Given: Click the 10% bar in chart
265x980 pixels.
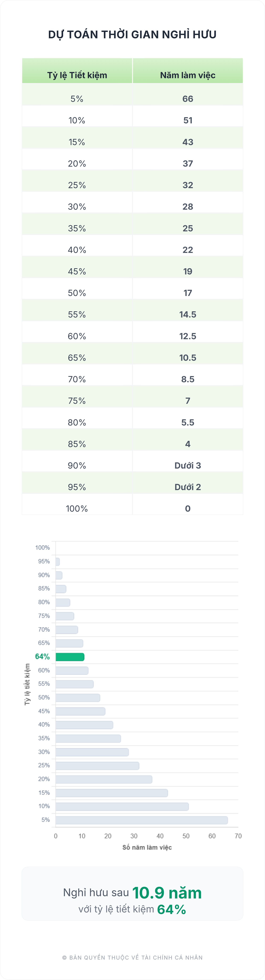Looking at the screenshot, I should pyautogui.click(x=122, y=806).
